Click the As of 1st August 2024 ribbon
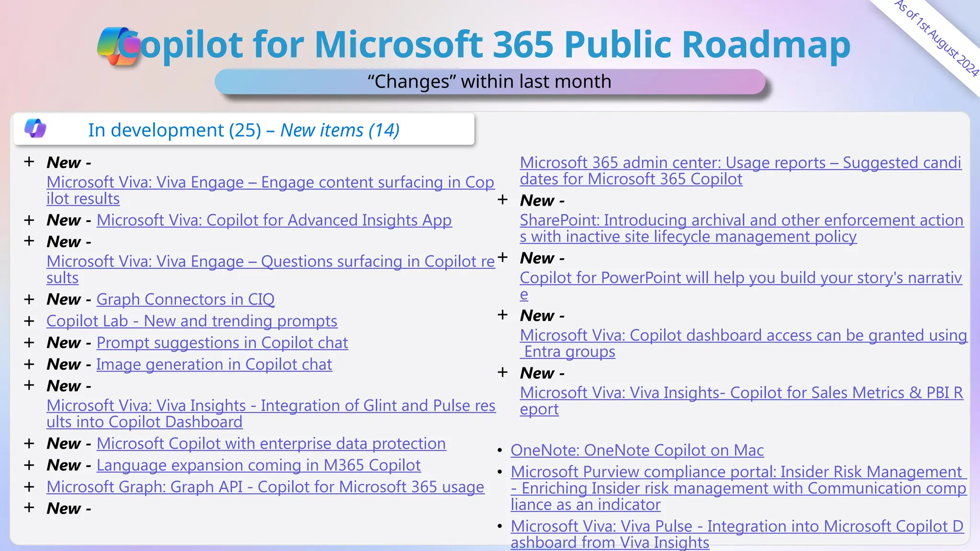 click(x=937, y=38)
